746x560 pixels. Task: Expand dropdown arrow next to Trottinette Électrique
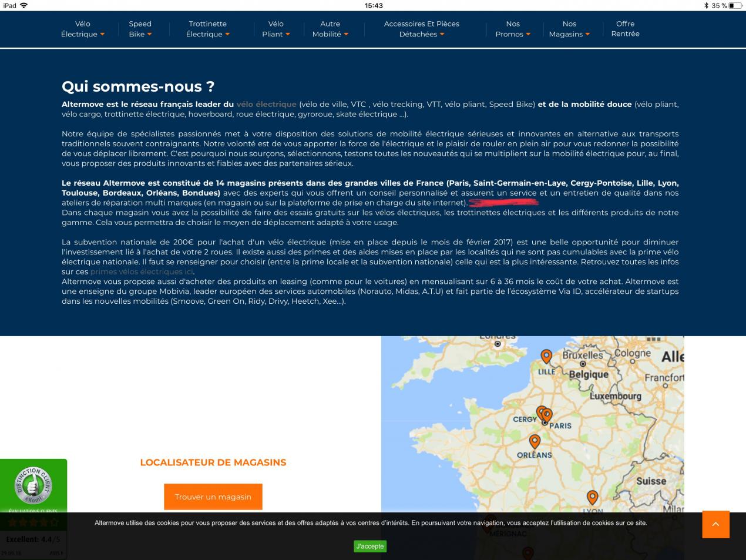(227, 34)
